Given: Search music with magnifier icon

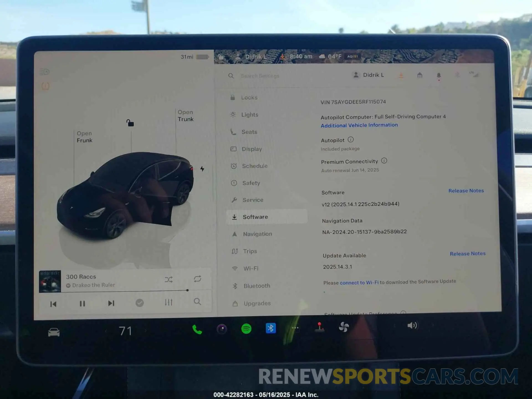Looking at the screenshot, I should click(197, 301).
